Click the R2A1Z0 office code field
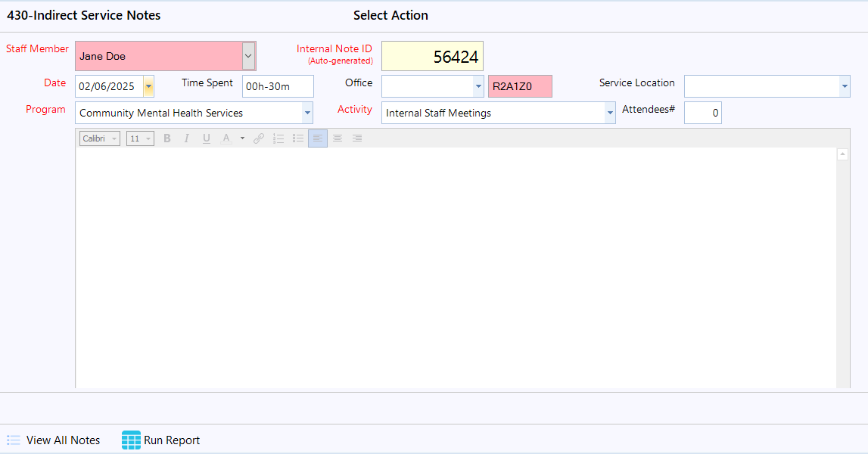868x454 pixels. pos(521,86)
